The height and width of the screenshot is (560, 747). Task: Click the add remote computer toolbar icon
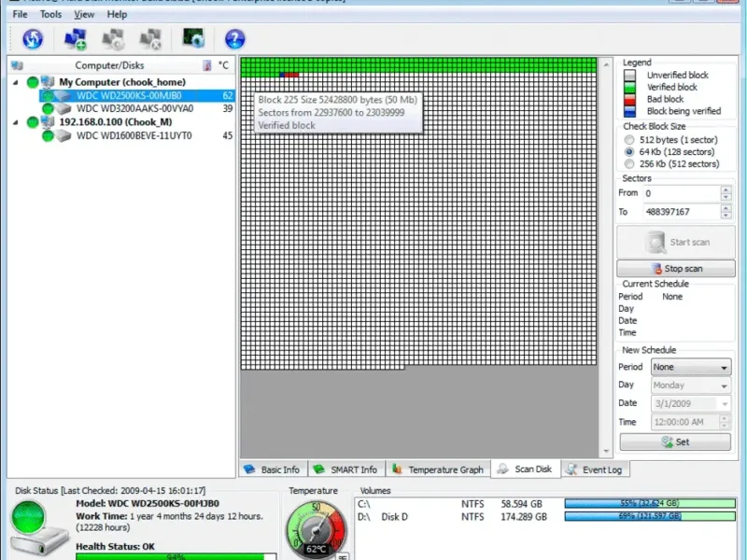(x=76, y=39)
